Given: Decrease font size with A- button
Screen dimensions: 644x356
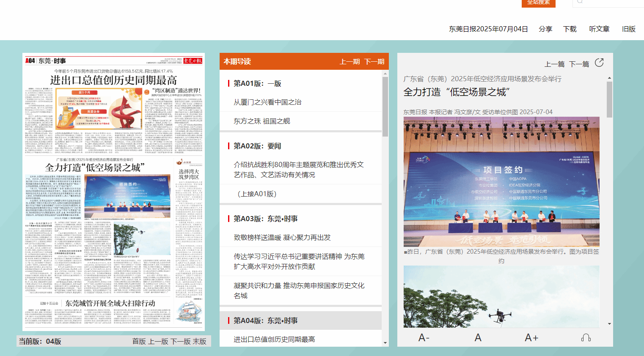Looking at the screenshot, I should [424, 337].
